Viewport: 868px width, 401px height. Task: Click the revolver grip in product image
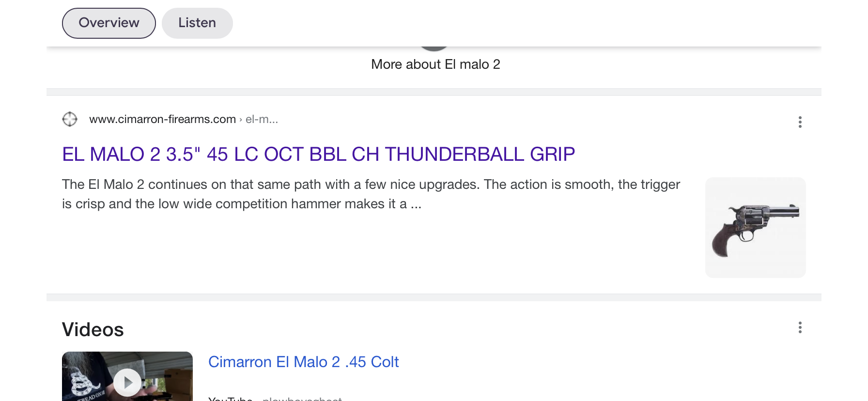[725, 240]
